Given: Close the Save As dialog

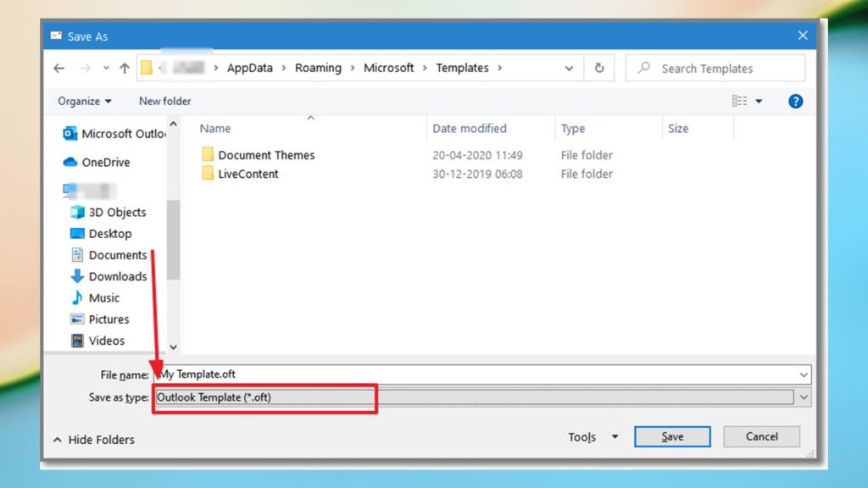Looking at the screenshot, I should (803, 36).
